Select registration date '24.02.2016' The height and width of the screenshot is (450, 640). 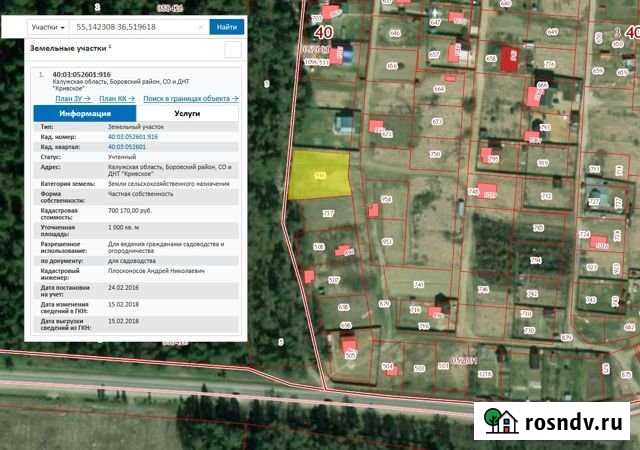click(x=123, y=288)
